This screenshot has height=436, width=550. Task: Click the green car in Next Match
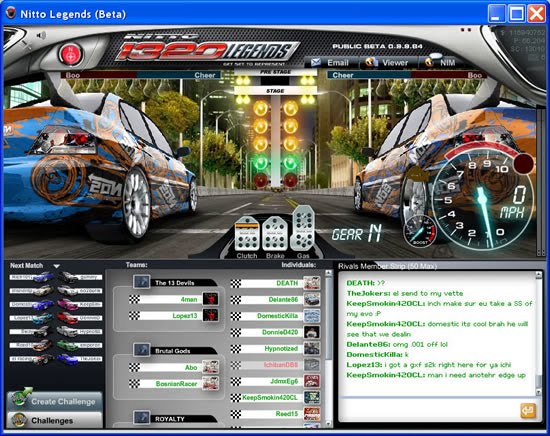coord(67,345)
